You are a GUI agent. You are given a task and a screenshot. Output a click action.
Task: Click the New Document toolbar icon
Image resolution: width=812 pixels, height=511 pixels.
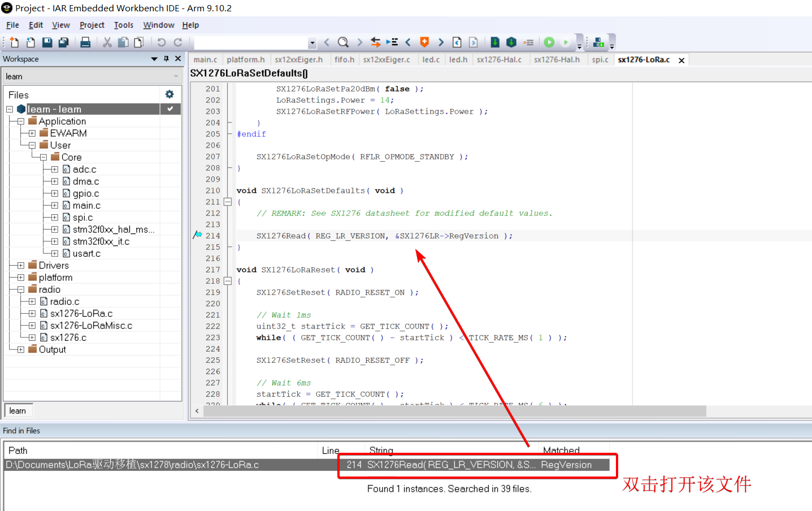pyautogui.click(x=14, y=42)
